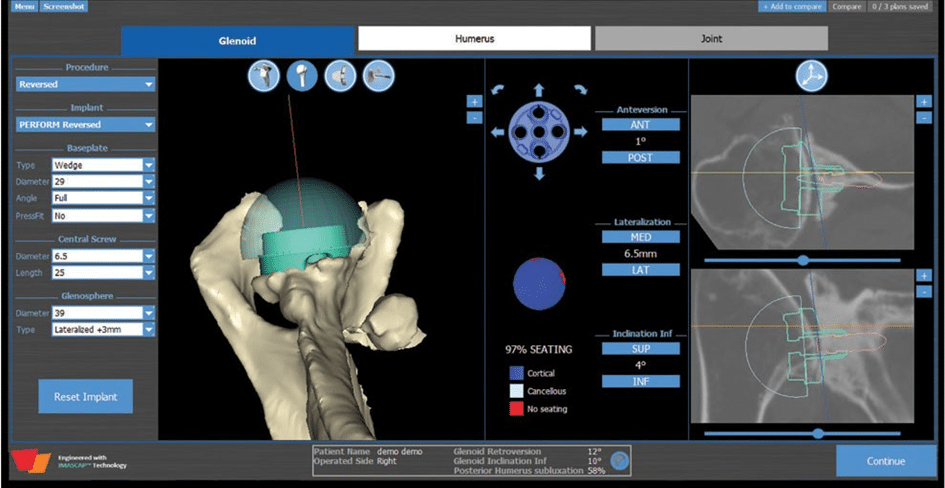
Task: Select the screw view icon above model
Action: (379, 76)
